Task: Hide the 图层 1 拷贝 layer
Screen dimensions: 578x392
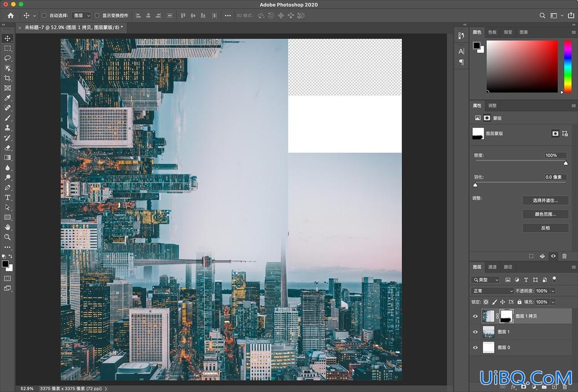Action: pos(475,316)
